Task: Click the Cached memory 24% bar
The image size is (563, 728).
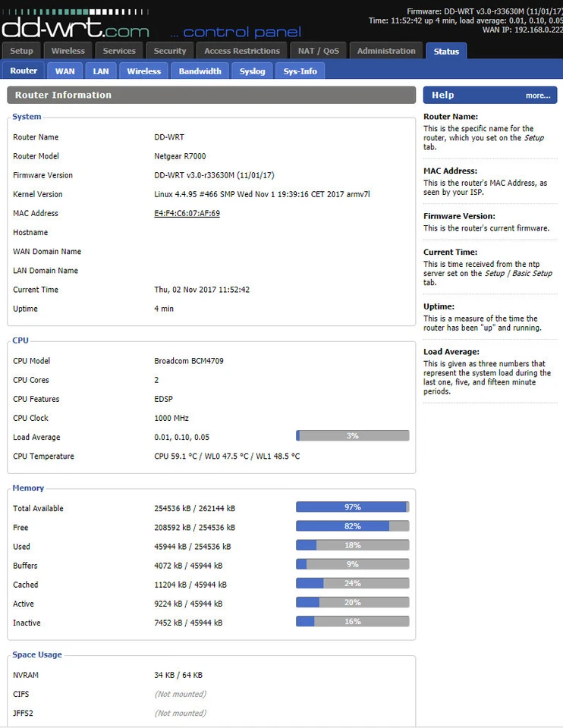Action: pyautogui.click(x=352, y=584)
